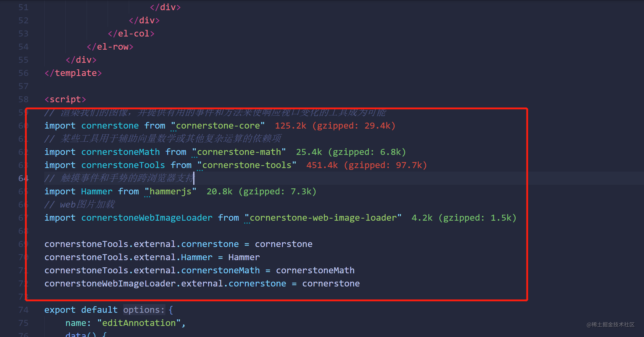Click the "hammerjs" import string
This screenshot has height=337, width=644.
tap(170, 191)
